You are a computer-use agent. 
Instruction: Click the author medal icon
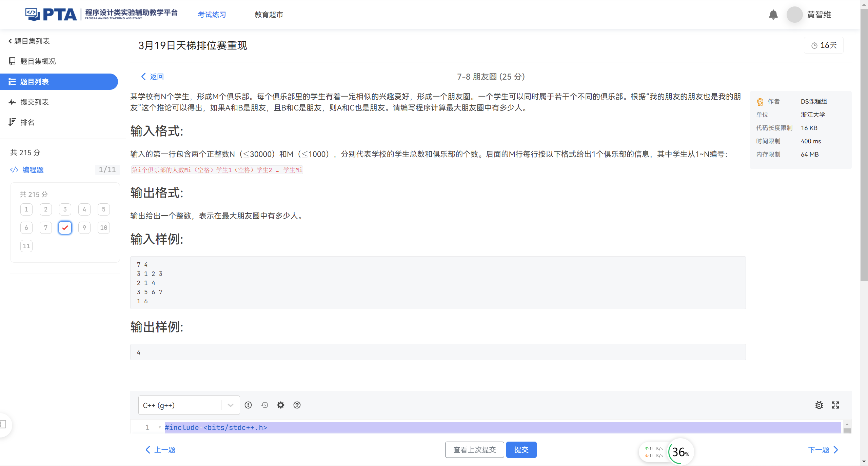pyautogui.click(x=760, y=102)
